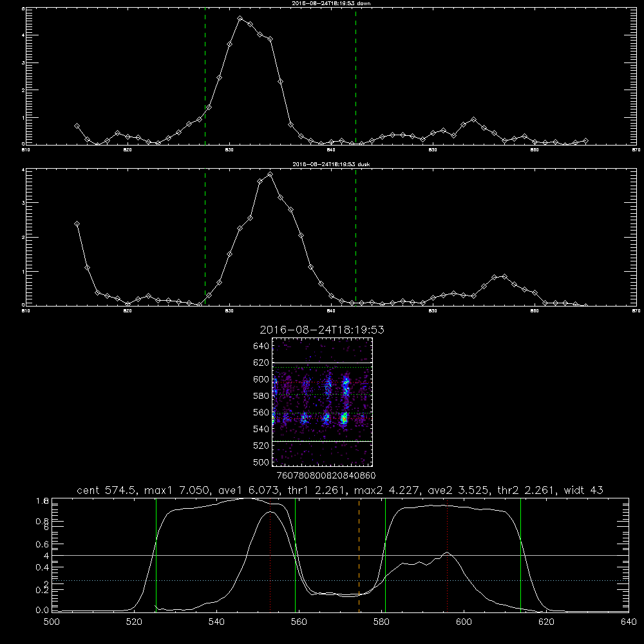Click the green vertical line near 614 in bottom plot
The height and width of the screenshot is (644, 644).
point(520,554)
